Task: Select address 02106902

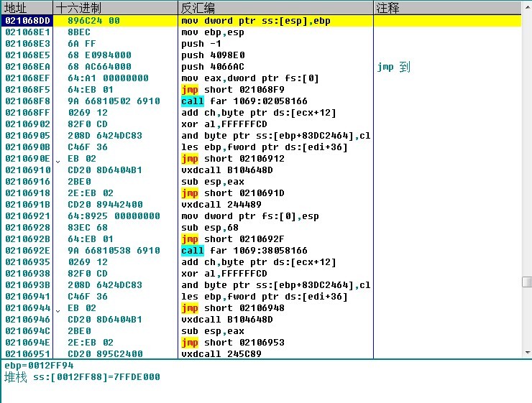Action: (x=27, y=124)
